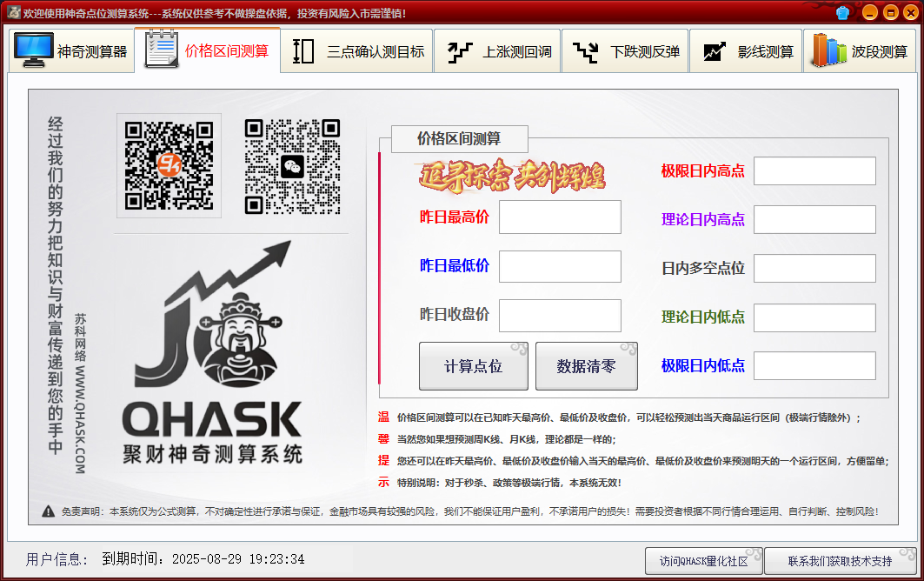Click the 日内多空点位 label
This screenshot has height=581, width=924.
coord(702,269)
